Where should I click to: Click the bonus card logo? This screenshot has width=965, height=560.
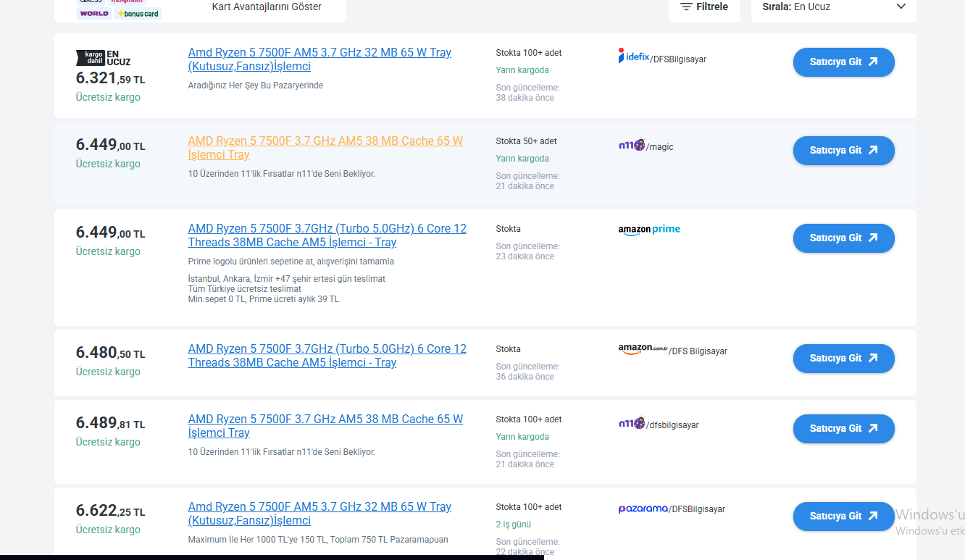(x=138, y=13)
